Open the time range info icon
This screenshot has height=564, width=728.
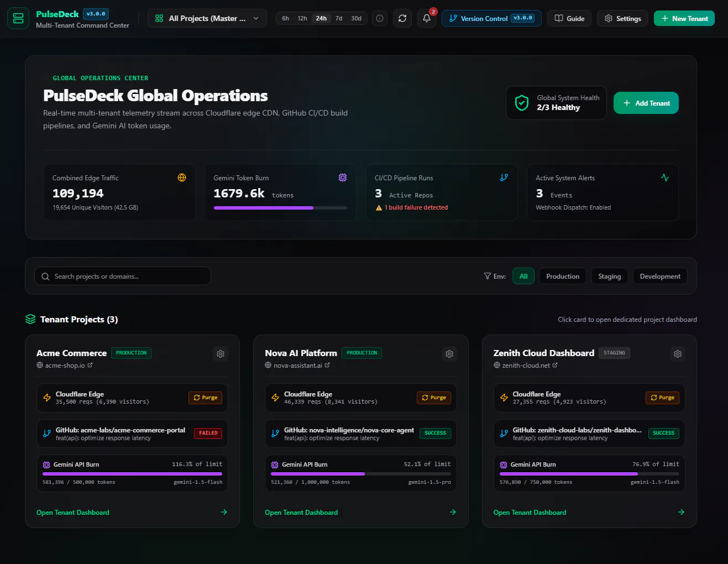point(380,18)
